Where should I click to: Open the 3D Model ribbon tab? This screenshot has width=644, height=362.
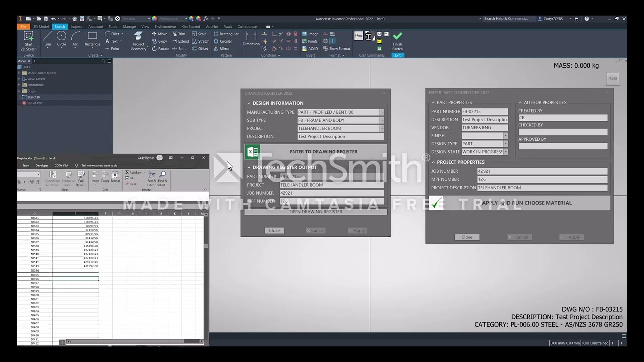click(41, 27)
